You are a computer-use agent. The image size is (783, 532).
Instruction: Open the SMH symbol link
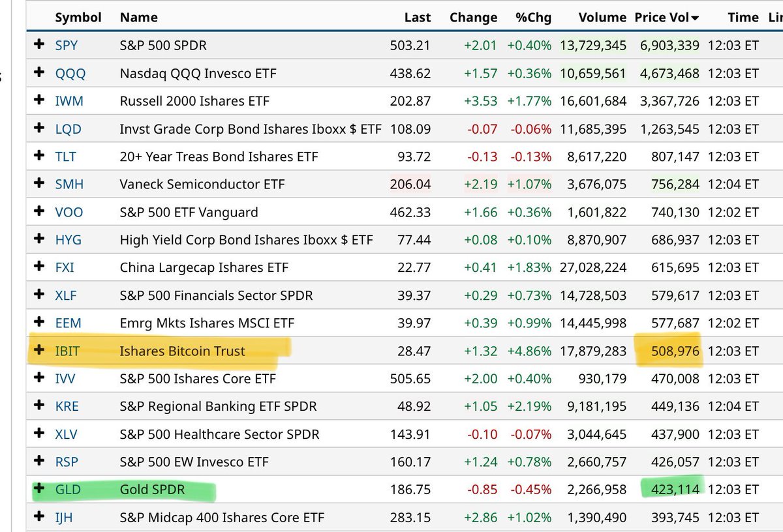[69, 185]
